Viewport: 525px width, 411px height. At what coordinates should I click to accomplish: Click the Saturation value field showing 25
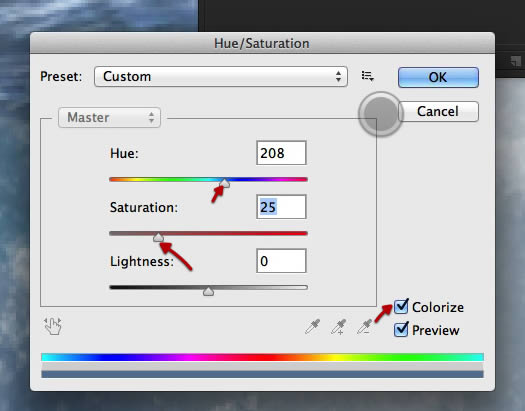click(281, 207)
